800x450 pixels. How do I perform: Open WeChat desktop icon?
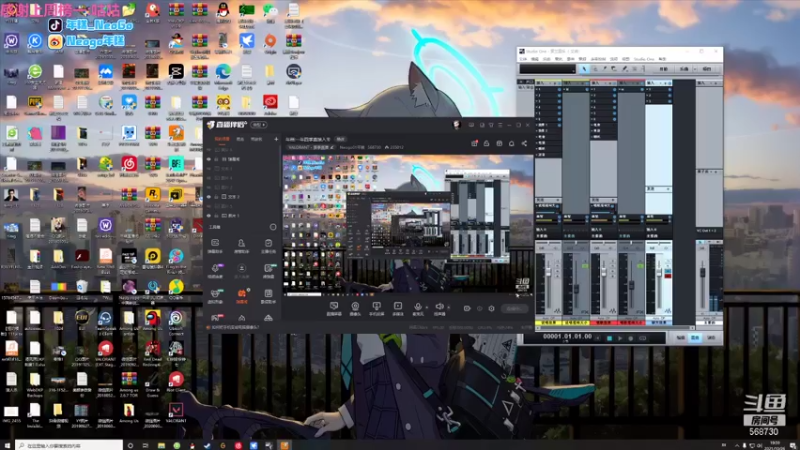click(x=270, y=10)
